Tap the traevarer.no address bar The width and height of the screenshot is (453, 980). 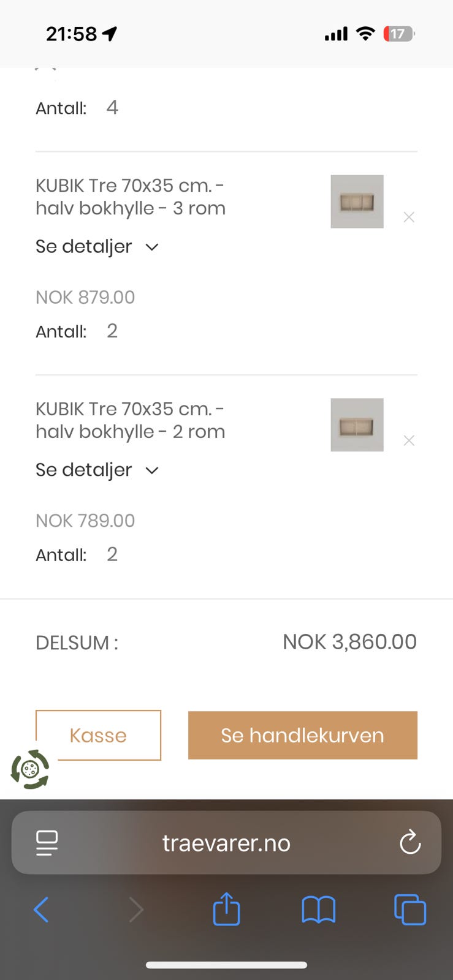[226, 843]
